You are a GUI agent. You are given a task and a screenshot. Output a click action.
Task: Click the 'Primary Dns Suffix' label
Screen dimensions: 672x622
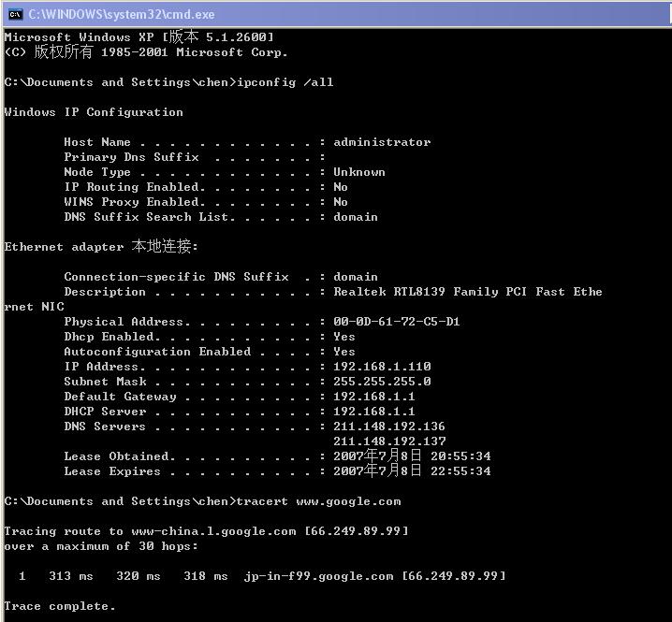click(131, 157)
